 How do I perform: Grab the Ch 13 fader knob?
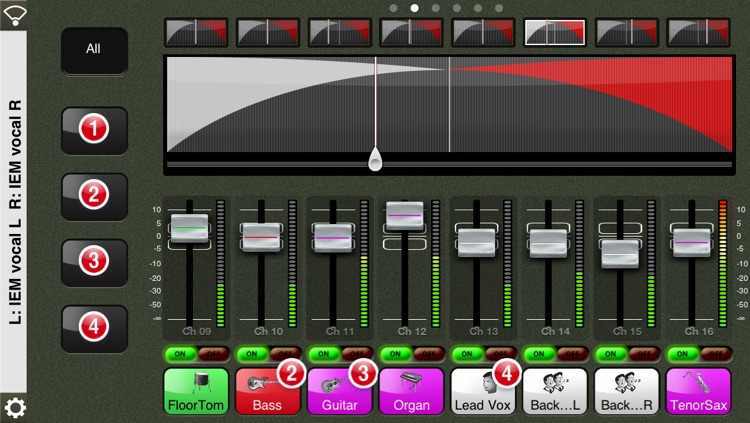(476, 243)
